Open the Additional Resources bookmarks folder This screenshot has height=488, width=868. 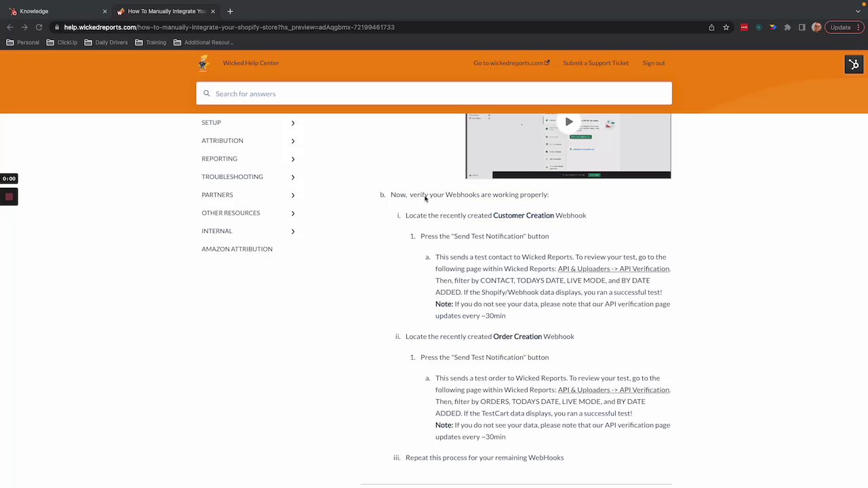(203, 42)
